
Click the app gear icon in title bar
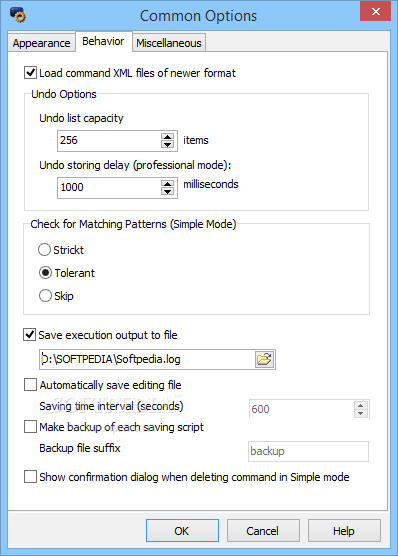coord(17,15)
